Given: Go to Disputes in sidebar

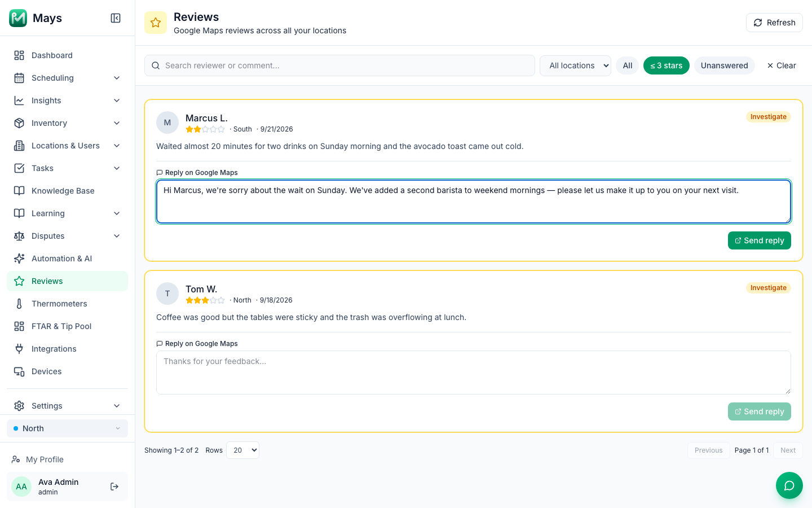Looking at the screenshot, I should [67, 236].
